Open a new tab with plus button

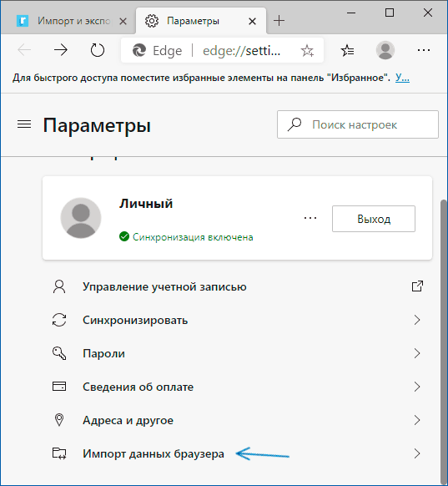pos(279,21)
